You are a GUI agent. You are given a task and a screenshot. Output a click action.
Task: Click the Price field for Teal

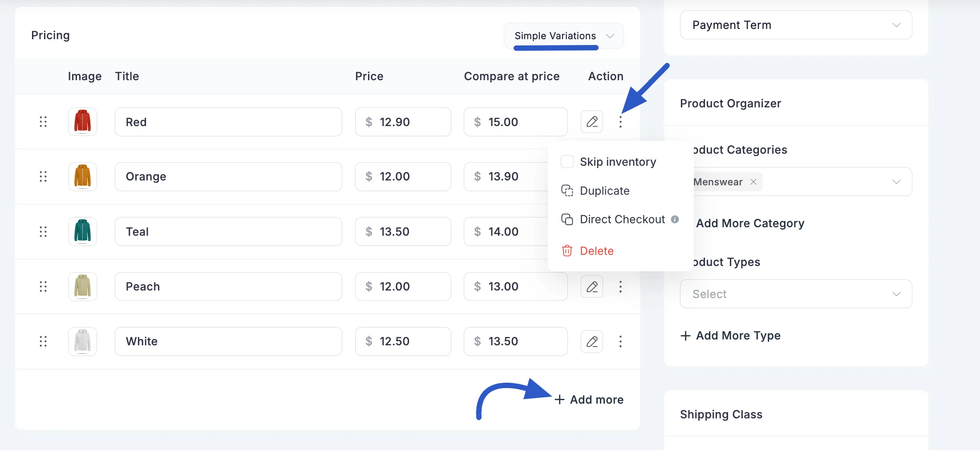click(403, 231)
